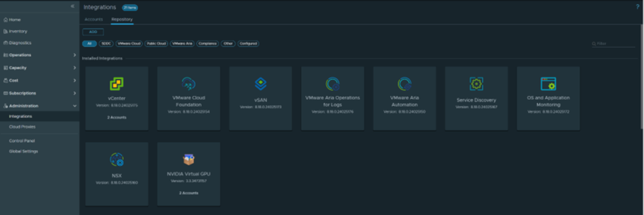Click the Subscriptions sidebar icon

[x=5, y=93]
